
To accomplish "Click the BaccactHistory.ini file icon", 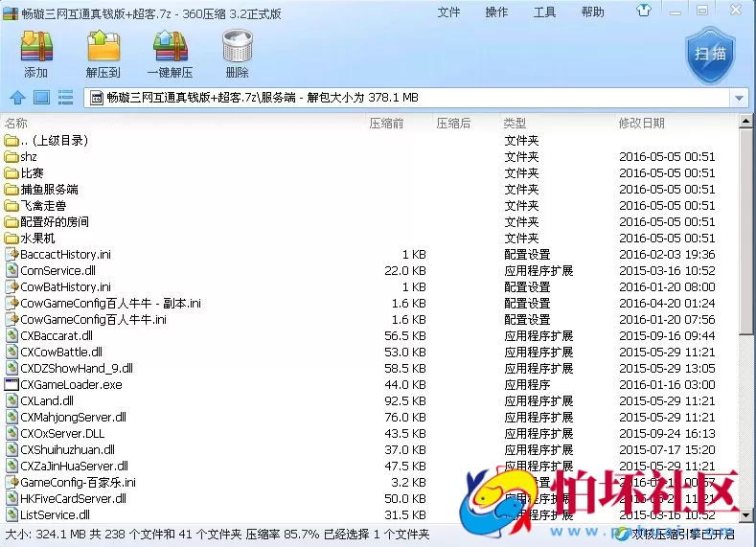I will [x=11, y=255].
